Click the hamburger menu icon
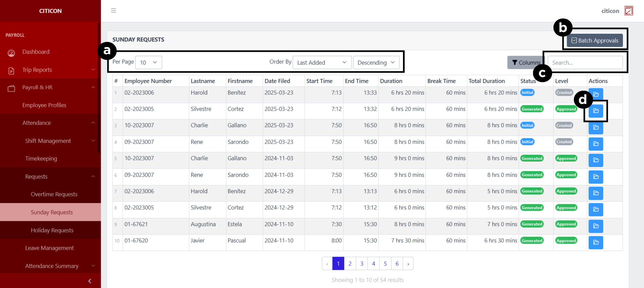Image resolution: width=644 pixels, height=288 pixels. pyautogui.click(x=113, y=11)
